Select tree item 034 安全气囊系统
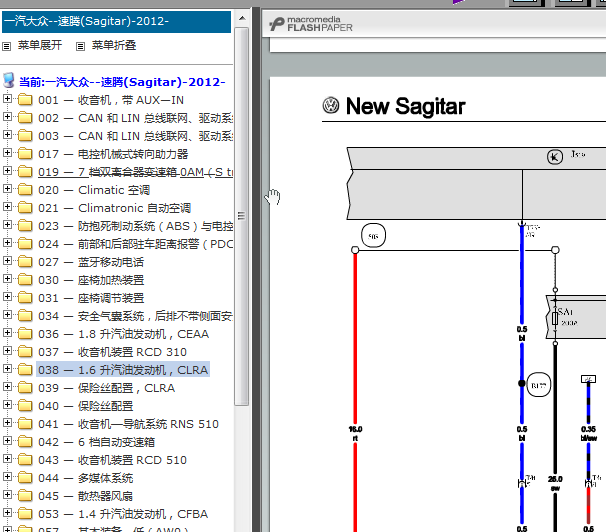The image size is (606, 532). (x=135, y=316)
